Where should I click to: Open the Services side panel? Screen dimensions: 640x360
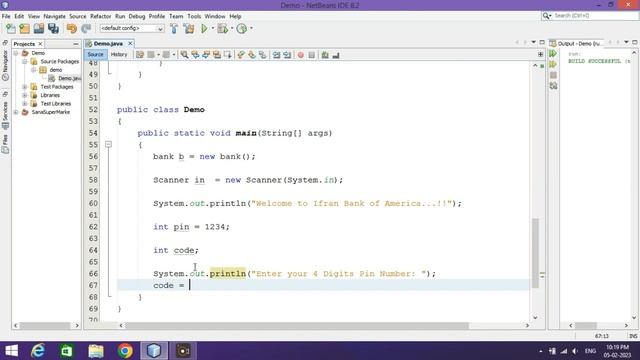5,110
